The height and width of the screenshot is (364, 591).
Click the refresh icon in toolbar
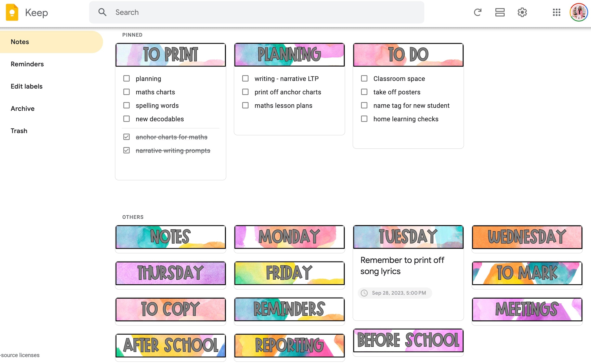(x=477, y=12)
